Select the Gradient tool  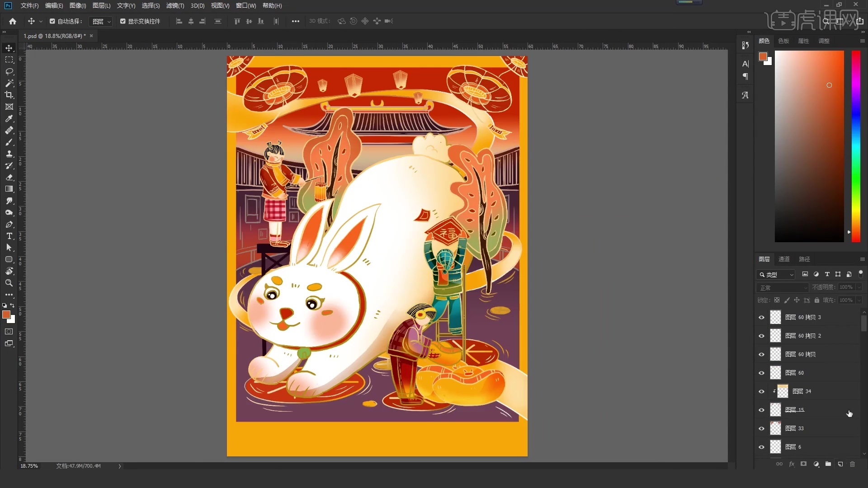tap(9, 189)
